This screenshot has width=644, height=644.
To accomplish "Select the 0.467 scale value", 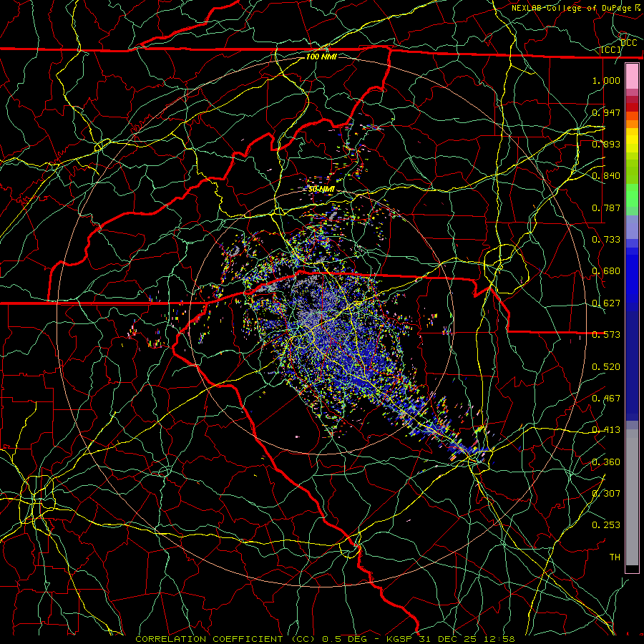I will point(606,399).
